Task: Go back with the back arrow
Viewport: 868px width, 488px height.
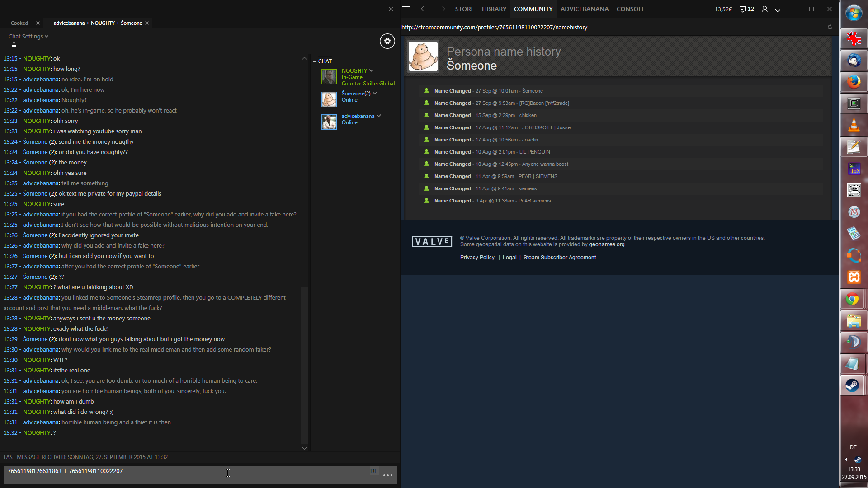Action: click(x=424, y=9)
